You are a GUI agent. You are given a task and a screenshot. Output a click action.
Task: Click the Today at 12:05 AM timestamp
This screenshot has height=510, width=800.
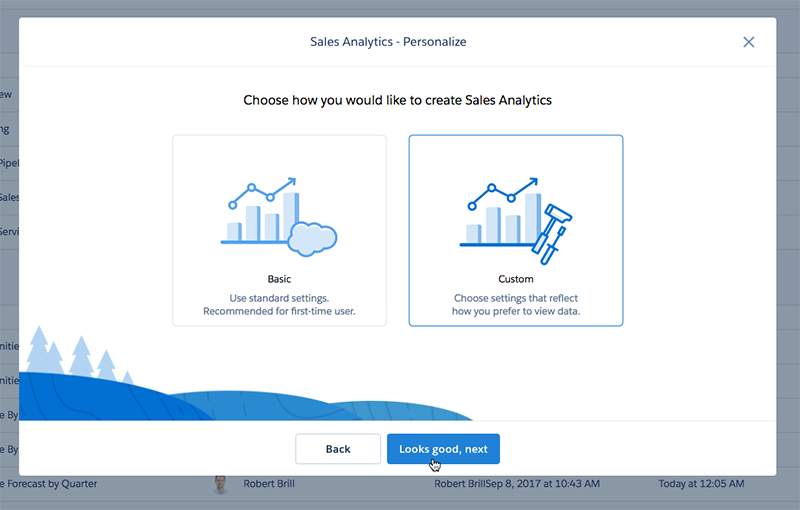[x=701, y=483]
